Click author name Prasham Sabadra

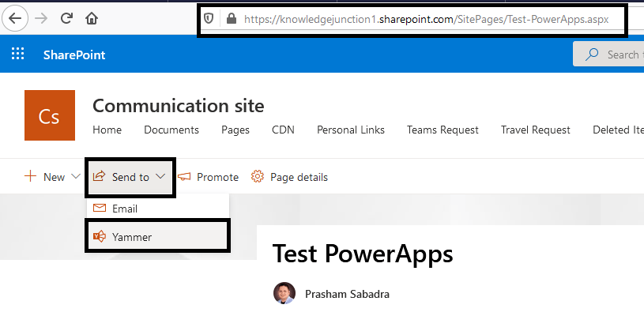pos(347,294)
